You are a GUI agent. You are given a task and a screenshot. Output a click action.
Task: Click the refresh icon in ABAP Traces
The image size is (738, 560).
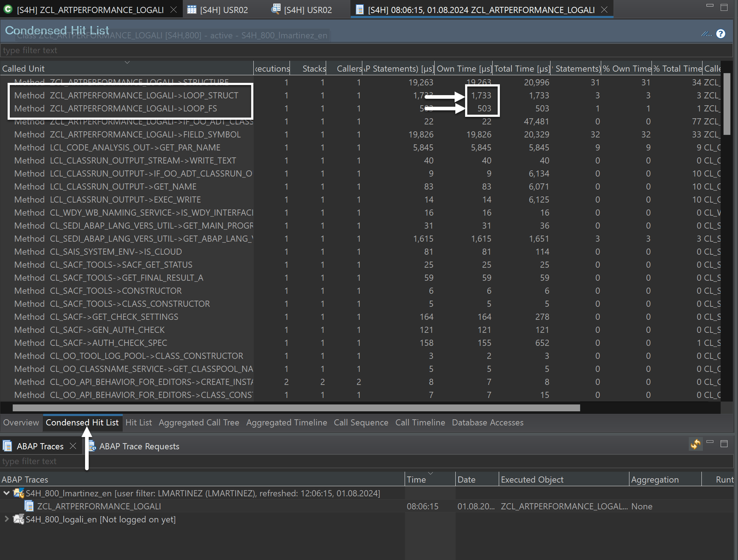(695, 444)
